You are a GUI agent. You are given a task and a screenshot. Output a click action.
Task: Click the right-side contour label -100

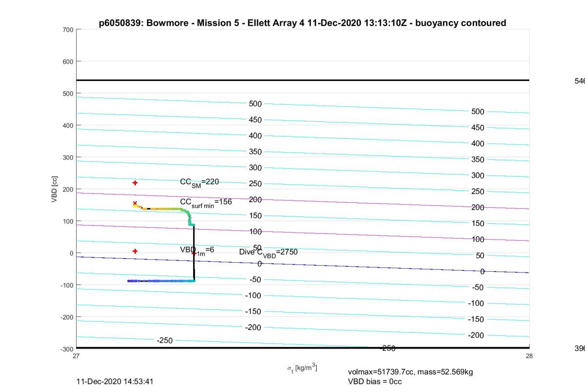tap(476, 303)
